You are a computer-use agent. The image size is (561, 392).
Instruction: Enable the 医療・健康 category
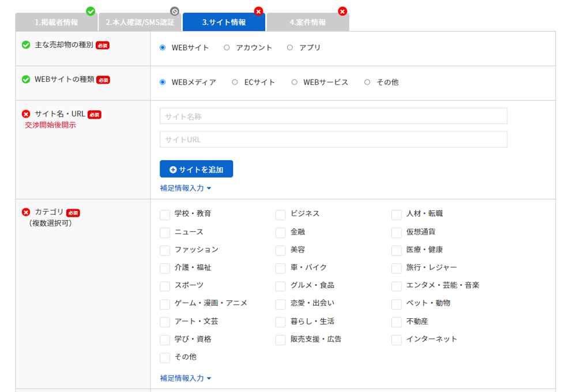[397, 251]
